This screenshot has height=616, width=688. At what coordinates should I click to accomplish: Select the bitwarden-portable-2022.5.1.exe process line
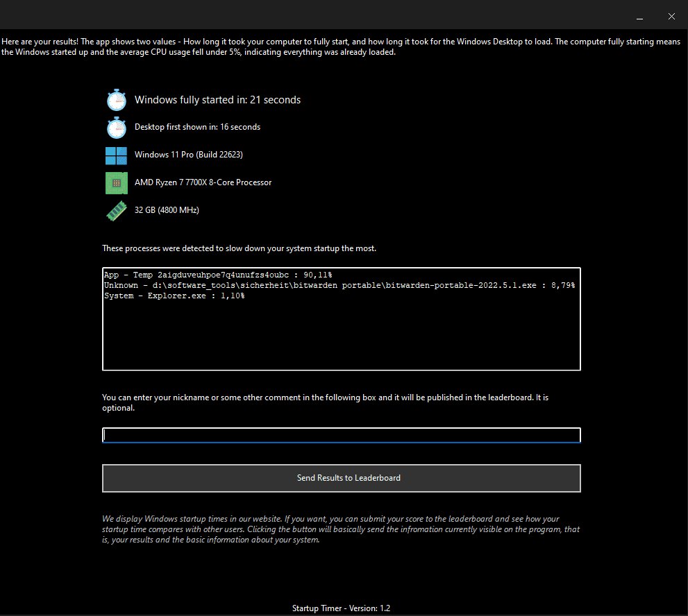[x=339, y=285]
